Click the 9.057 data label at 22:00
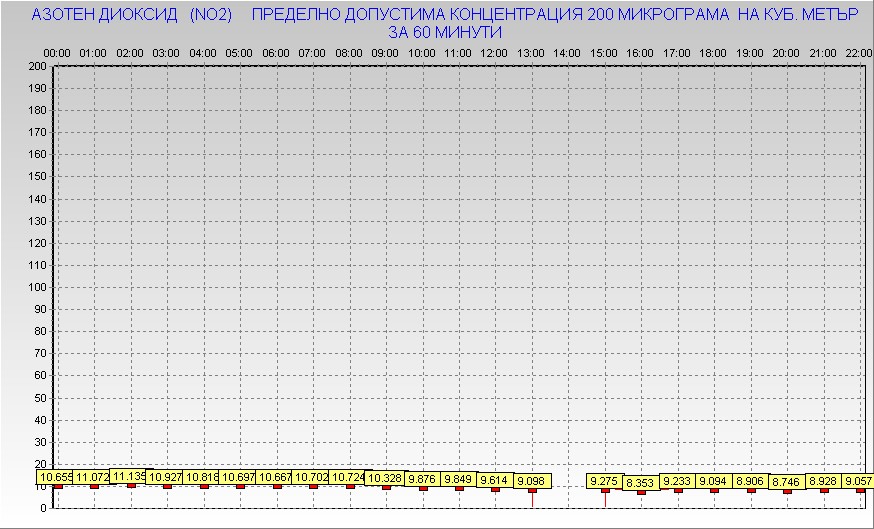This screenshot has height=529, width=874. coord(858,481)
